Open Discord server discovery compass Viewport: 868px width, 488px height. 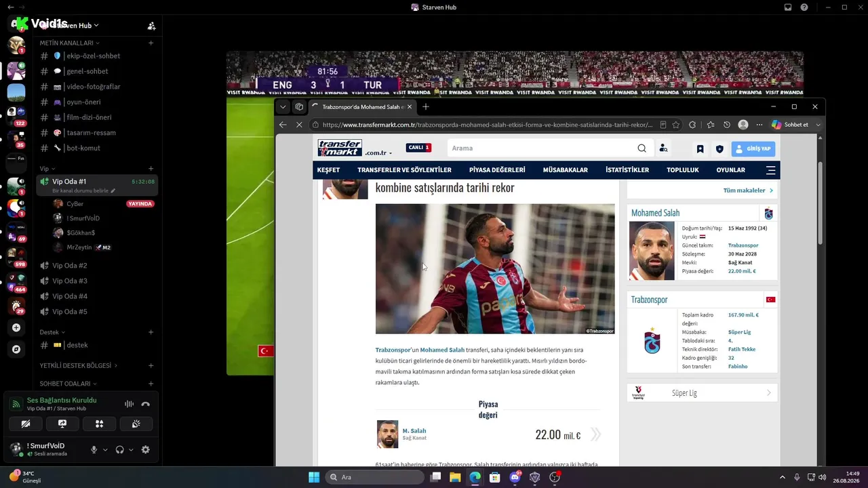pos(16,350)
